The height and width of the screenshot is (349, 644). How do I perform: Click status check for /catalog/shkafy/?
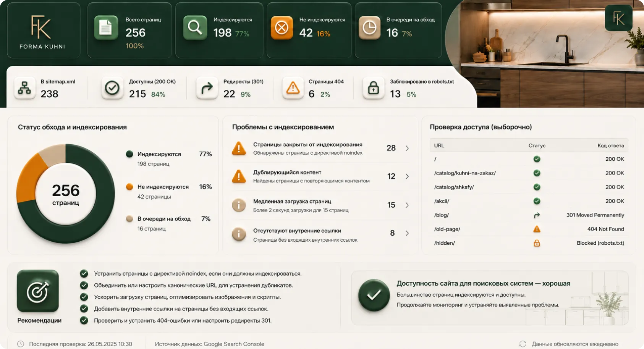pos(537,187)
